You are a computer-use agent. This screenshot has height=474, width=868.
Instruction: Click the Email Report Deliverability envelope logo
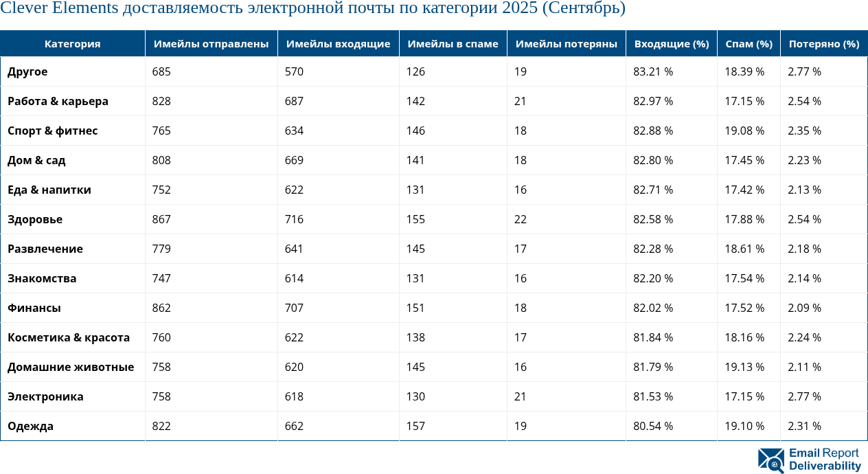(x=771, y=460)
